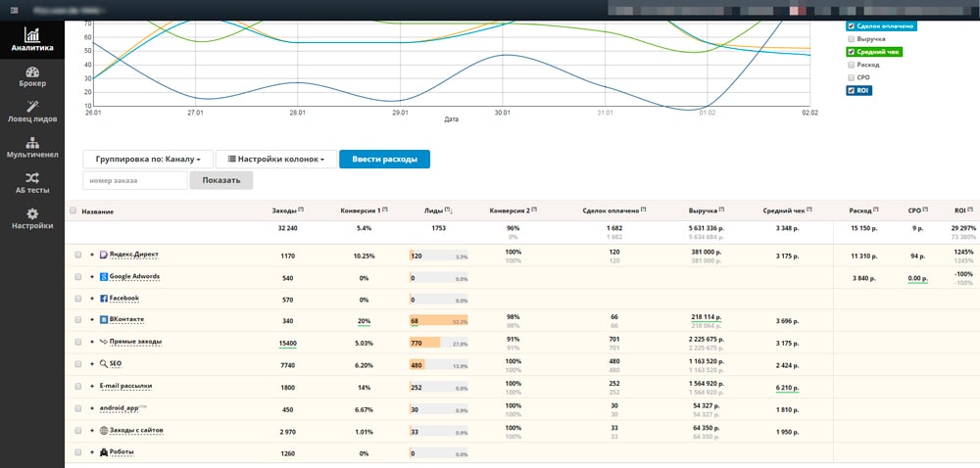This screenshot has height=468, width=980.
Task: Open the Ловец лидов wand icon
Action: [32, 107]
